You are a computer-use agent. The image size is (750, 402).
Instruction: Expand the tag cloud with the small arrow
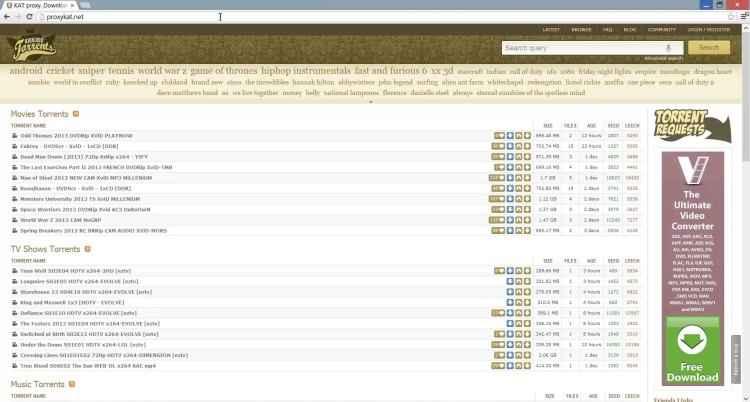tap(371, 101)
